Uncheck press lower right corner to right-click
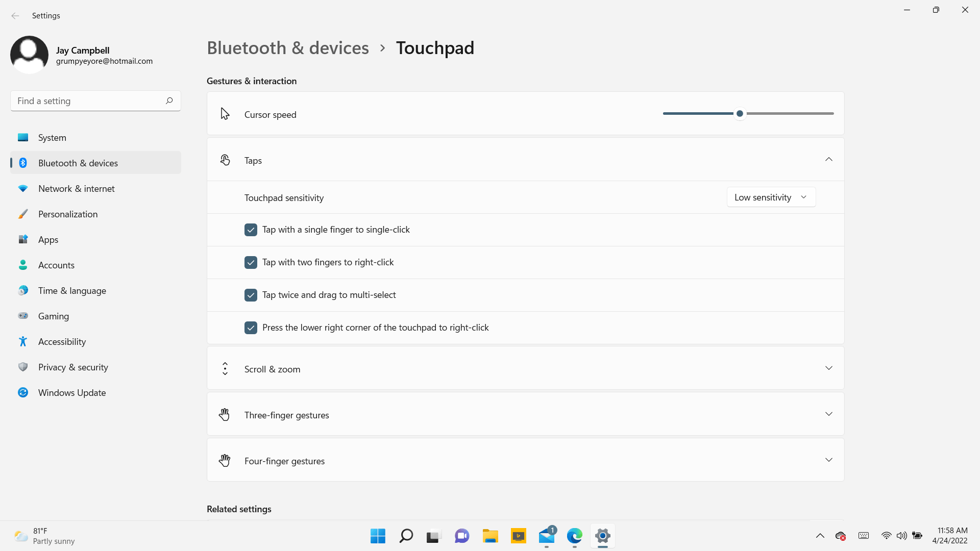980x551 pixels. tap(251, 328)
